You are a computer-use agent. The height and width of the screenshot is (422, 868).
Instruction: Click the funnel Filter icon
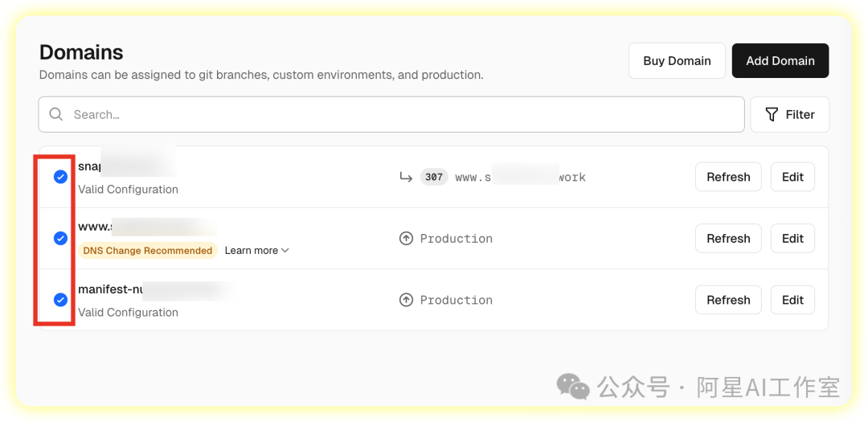(x=772, y=115)
